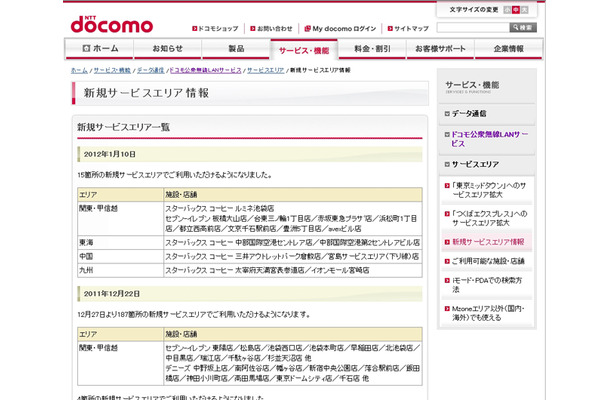Screen dimensions: 610x400
Task: Go to ホーム tab
Action: pyautogui.click(x=100, y=49)
